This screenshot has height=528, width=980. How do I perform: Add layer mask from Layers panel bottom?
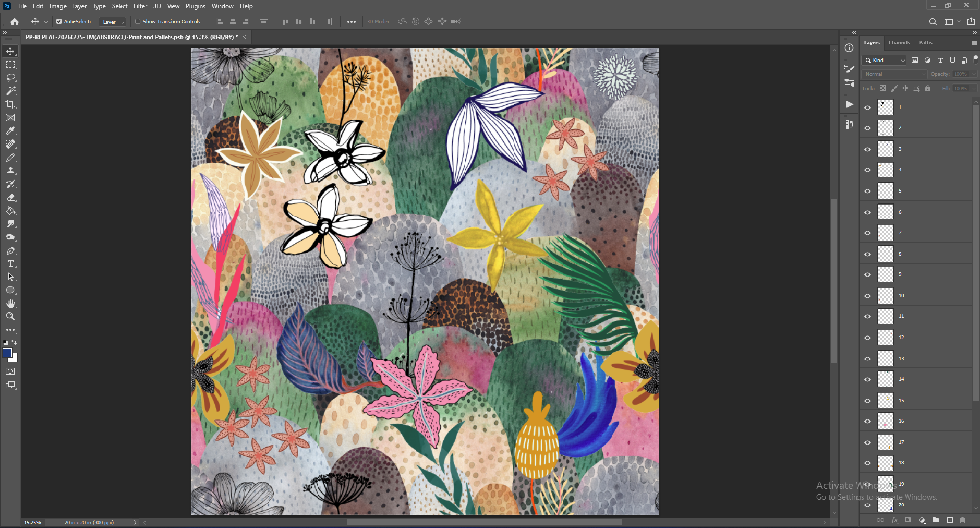[908, 520]
